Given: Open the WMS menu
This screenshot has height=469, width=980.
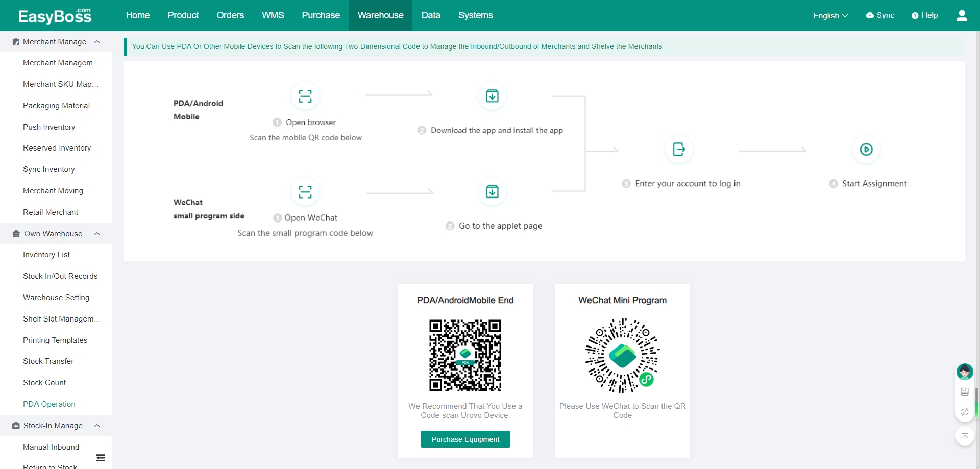Looking at the screenshot, I should click(273, 15).
